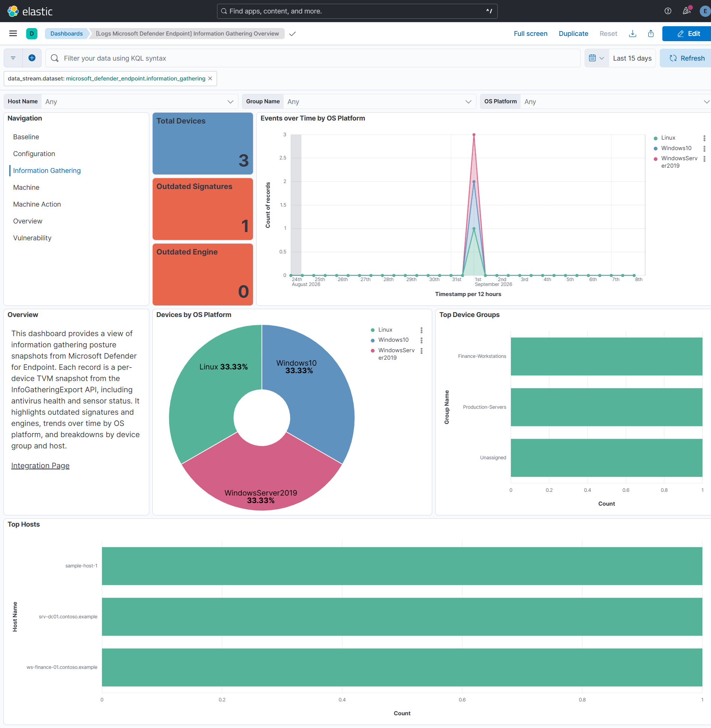711x728 pixels.
Task: Click the Finance-Workstations bar in Top Device Groups
Action: click(x=607, y=356)
